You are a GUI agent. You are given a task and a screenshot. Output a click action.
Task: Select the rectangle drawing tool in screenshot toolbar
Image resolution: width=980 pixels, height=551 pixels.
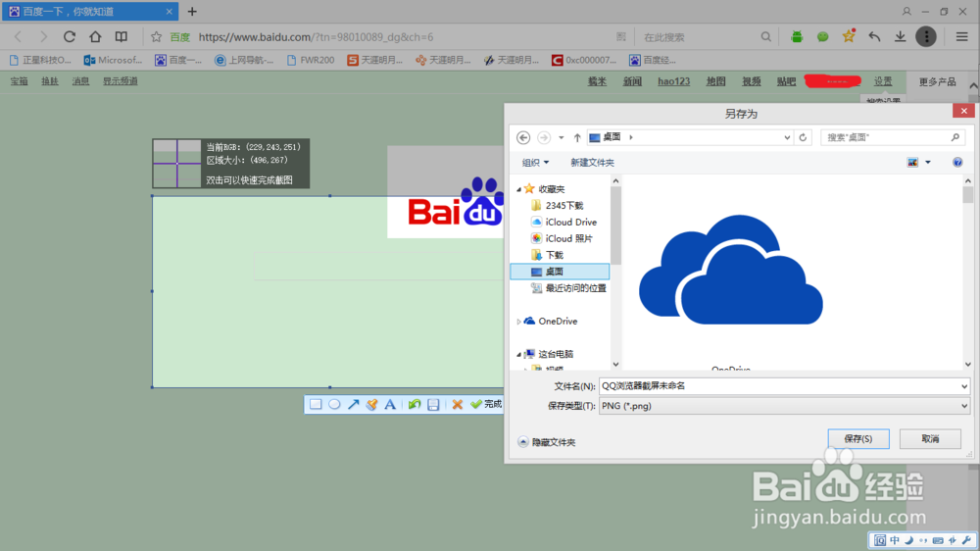coord(316,404)
